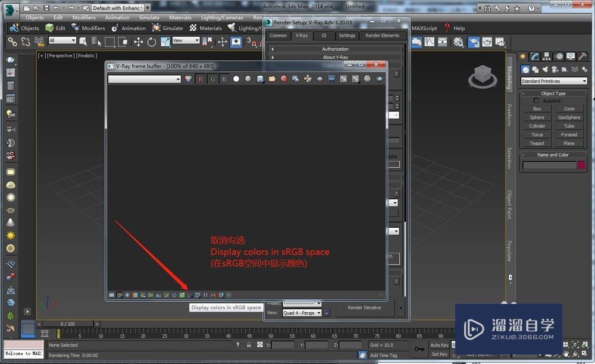Click the time slider showing 0 / 100
This screenshot has height=364, width=595.
(68, 324)
